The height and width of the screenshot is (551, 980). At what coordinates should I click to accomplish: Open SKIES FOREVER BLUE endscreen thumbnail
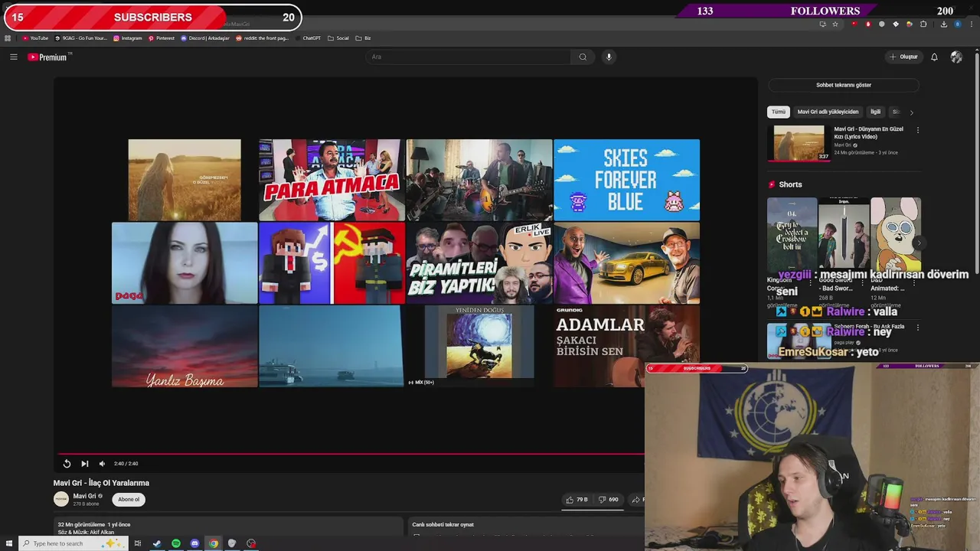626,180
